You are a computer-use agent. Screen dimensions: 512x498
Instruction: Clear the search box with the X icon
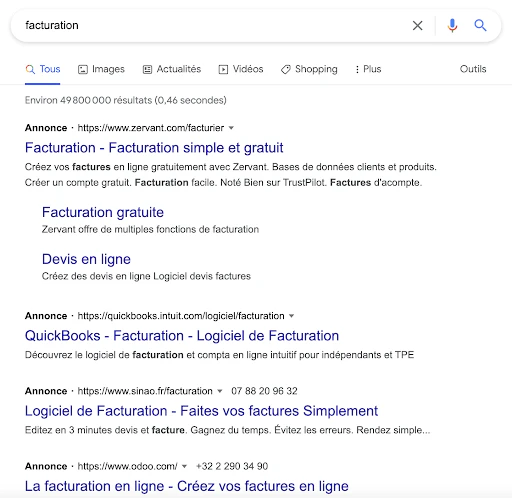(x=417, y=25)
